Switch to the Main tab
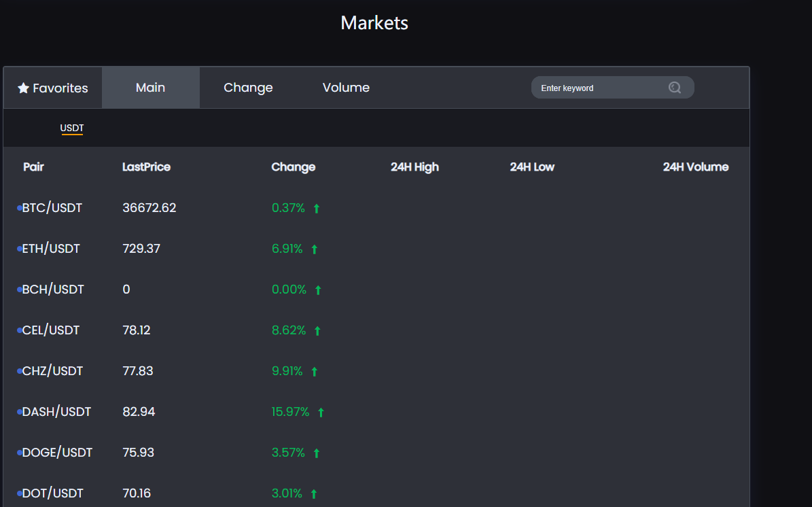Screen dimensions: 812x507 [x=150, y=88]
